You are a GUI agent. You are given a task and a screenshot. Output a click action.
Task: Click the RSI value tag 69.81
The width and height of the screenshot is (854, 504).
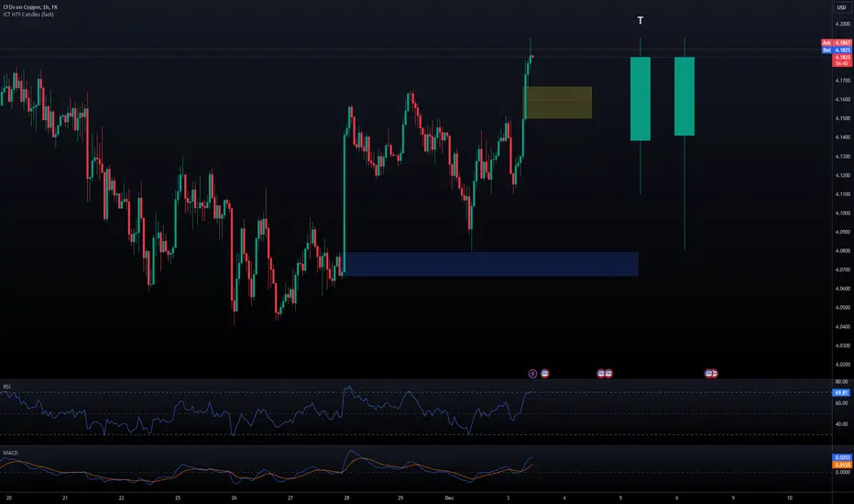coord(841,393)
